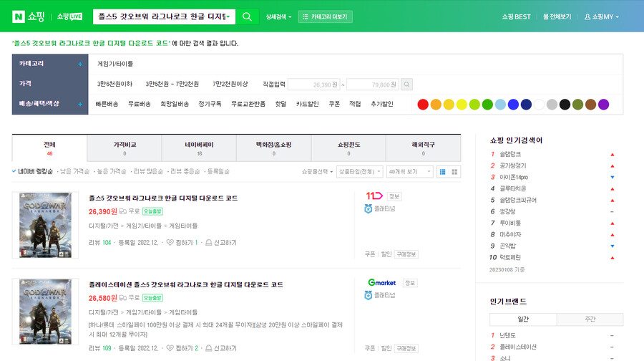Click the 카테고리 더보기 list icon button
Screen dimensions: 644x361
pos(325,17)
